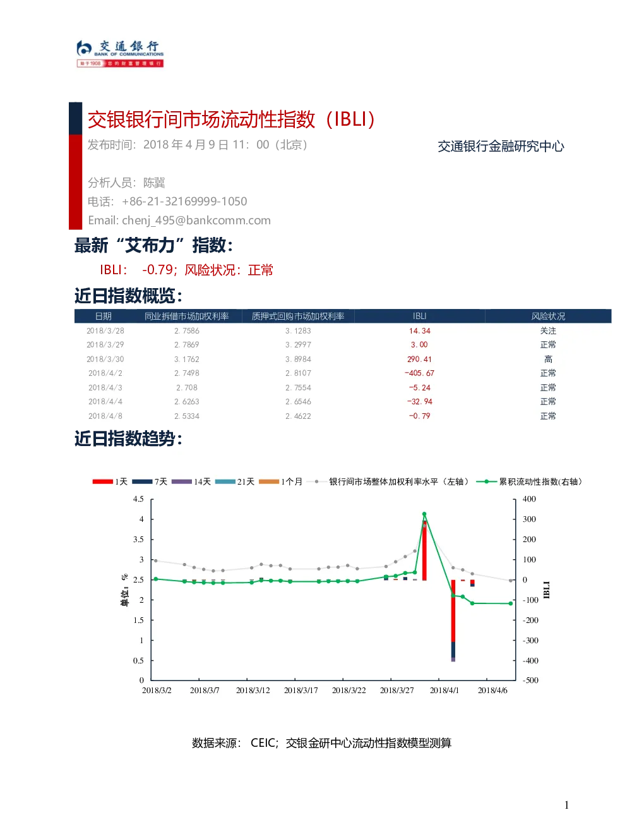Click the dark blue 7天 legend swatch
644x834 pixels.
142,481
